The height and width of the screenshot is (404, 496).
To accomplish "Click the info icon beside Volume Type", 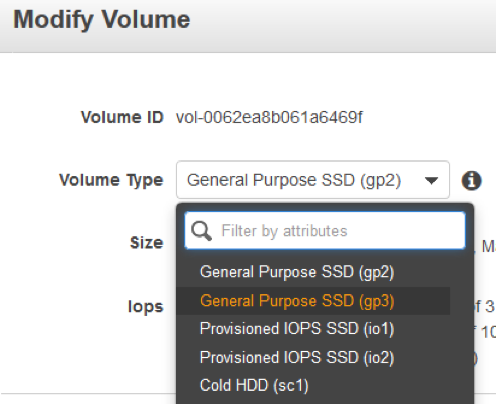I will 471,181.
